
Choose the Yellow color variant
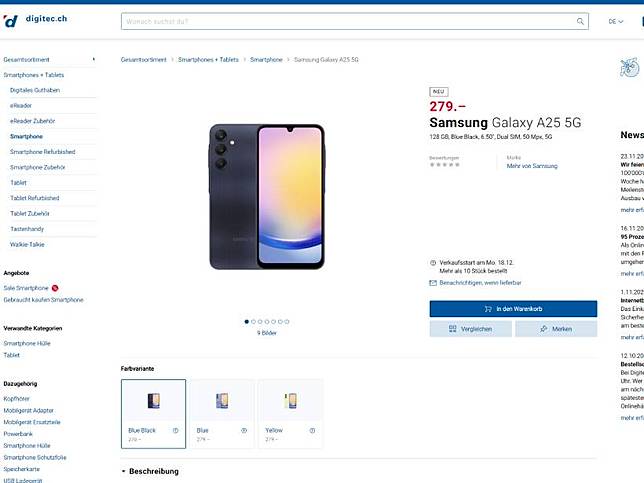[290, 414]
